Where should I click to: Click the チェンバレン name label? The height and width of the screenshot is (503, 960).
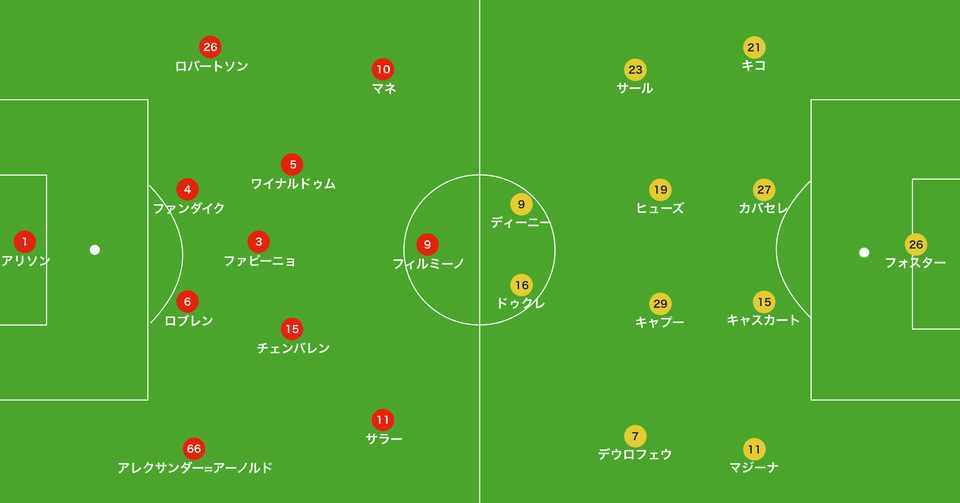coord(293,348)
